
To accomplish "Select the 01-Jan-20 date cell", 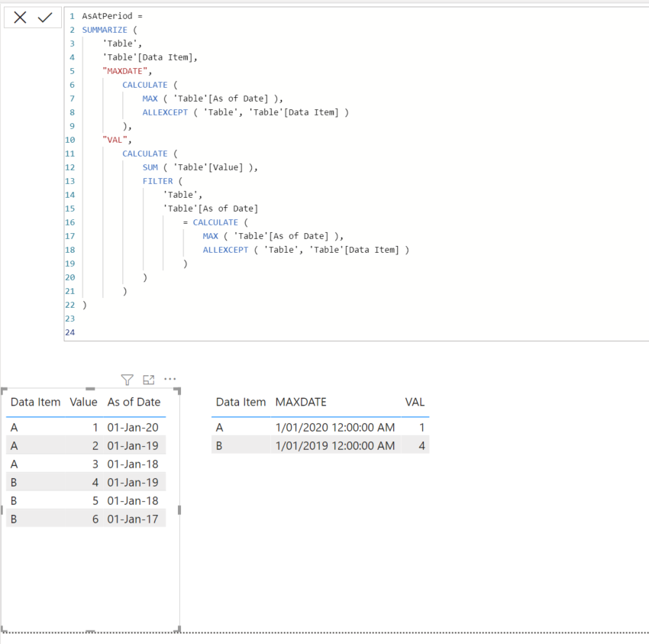I will pos(133,427).
